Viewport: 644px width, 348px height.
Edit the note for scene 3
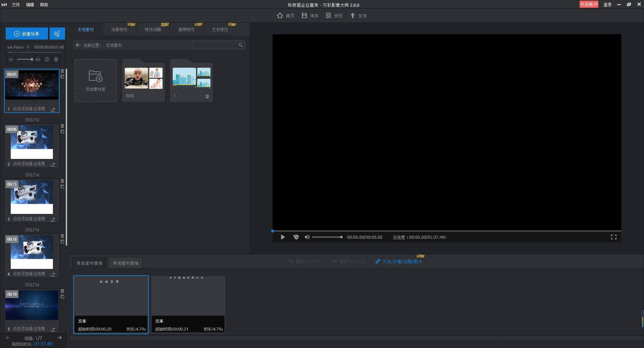[x=53, y=219]
